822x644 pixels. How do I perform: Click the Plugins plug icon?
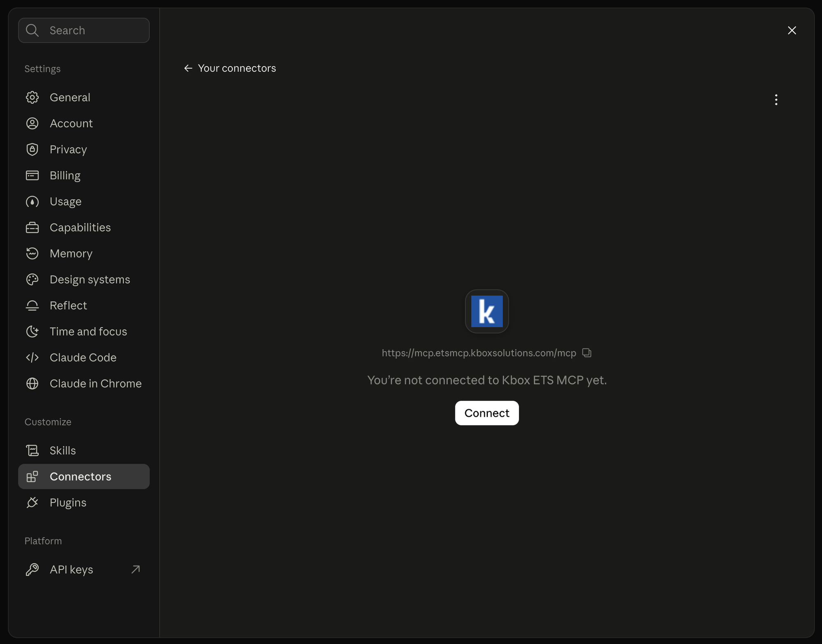pyautogui.click(x=32, y=503)
